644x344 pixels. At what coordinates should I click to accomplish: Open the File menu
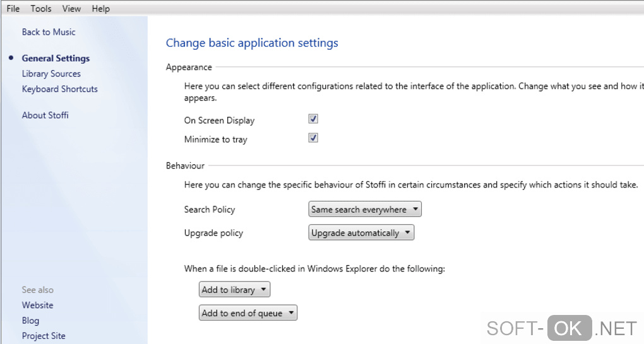click(x=13, y=8)
